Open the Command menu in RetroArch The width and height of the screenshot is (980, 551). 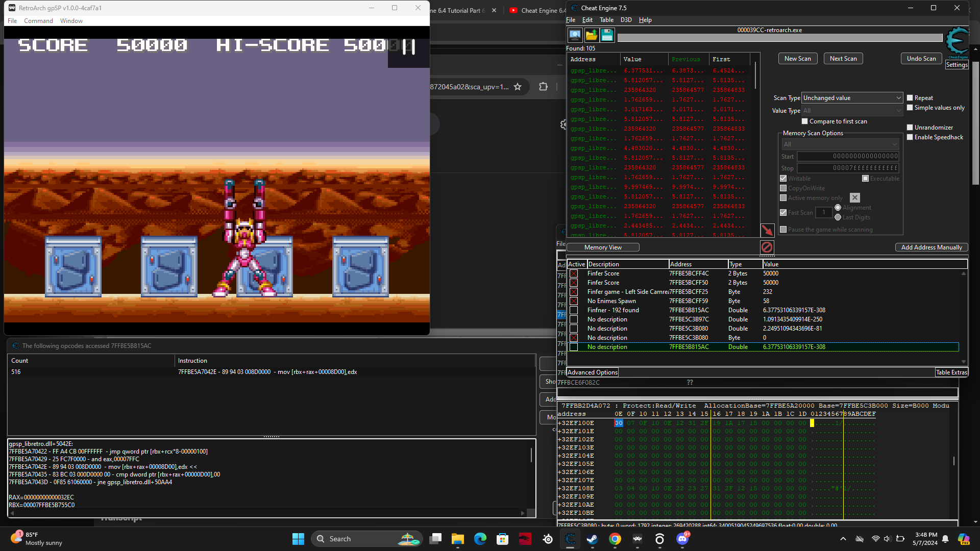tap(38, 20)
